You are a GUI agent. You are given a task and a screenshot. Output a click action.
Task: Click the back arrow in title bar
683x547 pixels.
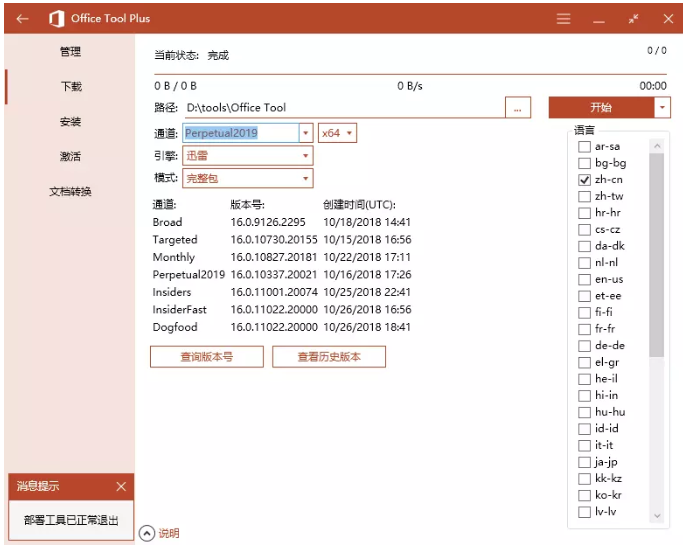click(x=22, y=19)
